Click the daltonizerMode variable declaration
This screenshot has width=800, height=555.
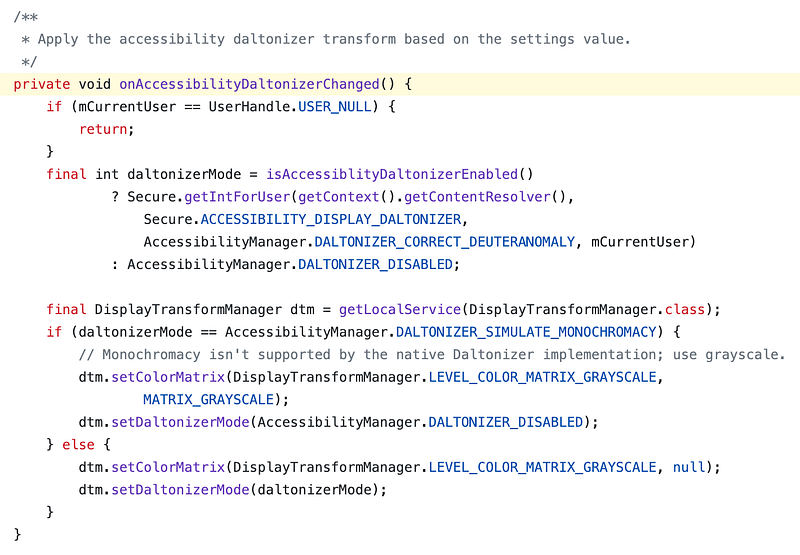click(184, 174)
